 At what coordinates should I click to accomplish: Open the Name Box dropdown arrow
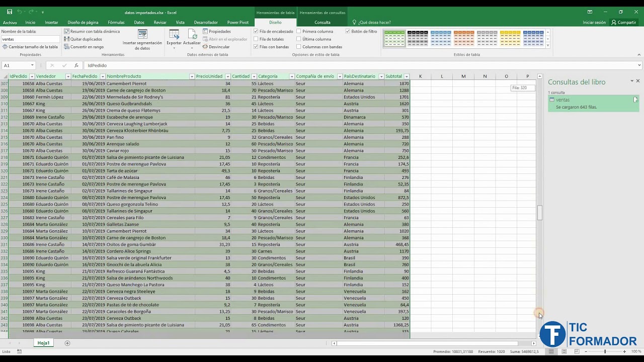coord(32,65)
